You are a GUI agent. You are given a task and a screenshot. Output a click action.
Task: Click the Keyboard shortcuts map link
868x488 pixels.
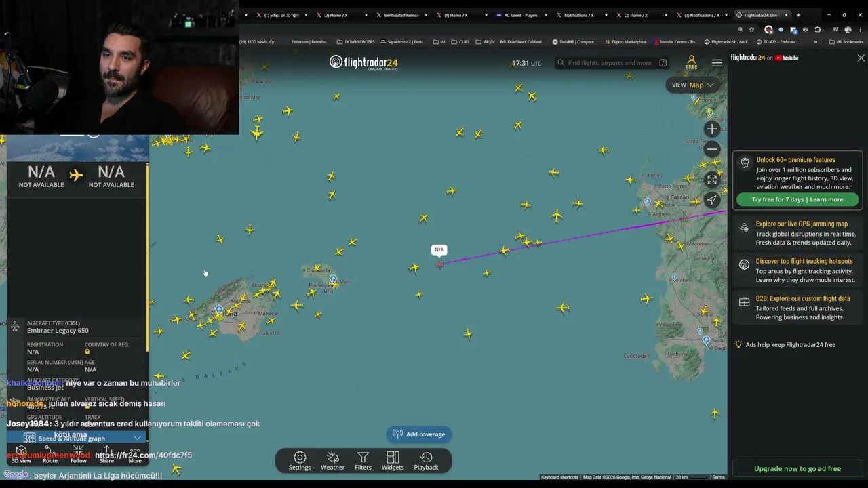(559, 477)
